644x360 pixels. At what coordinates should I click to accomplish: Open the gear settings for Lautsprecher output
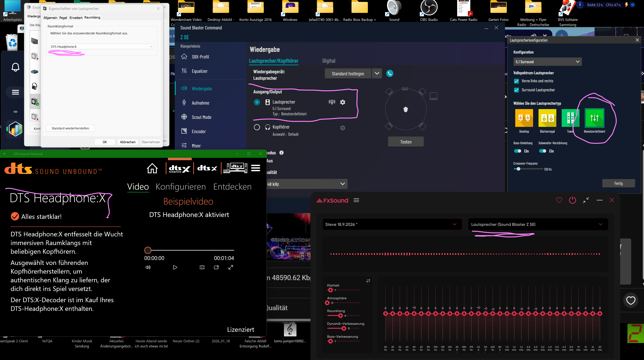(x=343, y=102)
